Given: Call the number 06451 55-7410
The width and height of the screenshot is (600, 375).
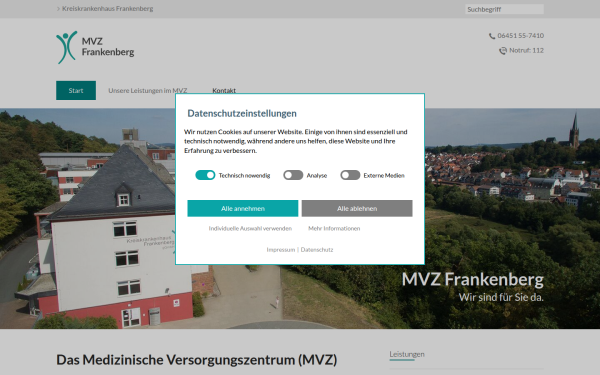Looking at the screenshot, I should pos(520,36).
